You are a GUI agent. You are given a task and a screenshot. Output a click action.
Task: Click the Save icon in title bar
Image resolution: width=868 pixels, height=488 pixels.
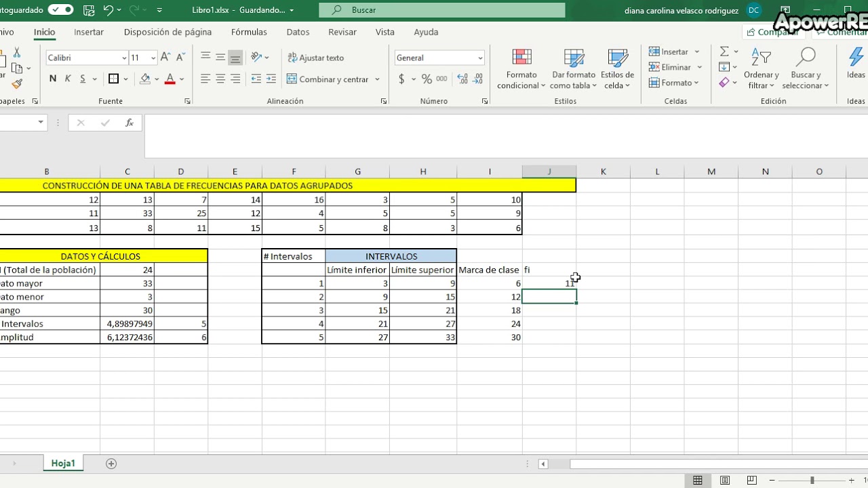[x=89, y=10]
